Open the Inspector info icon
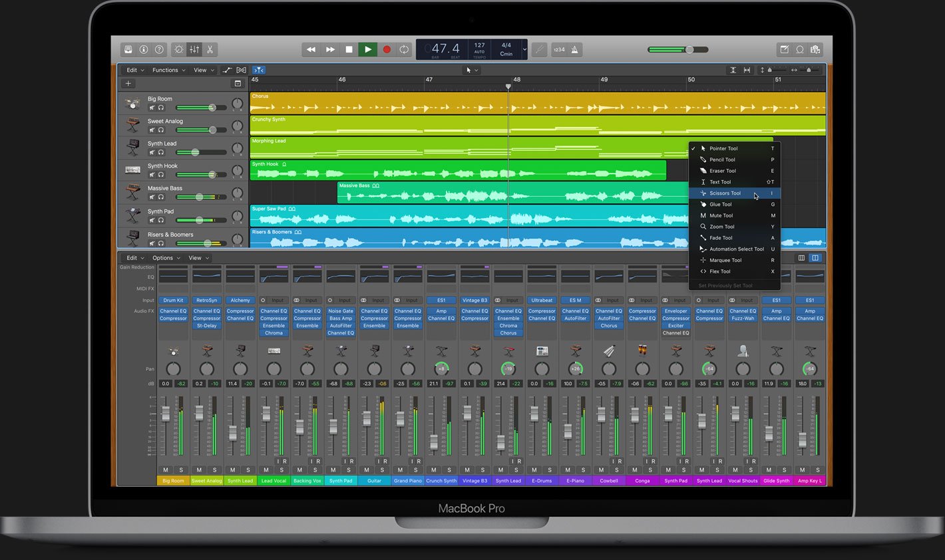The height and width of the screenshot is (560, 945). pyautogui.click(x=143, y=49)
